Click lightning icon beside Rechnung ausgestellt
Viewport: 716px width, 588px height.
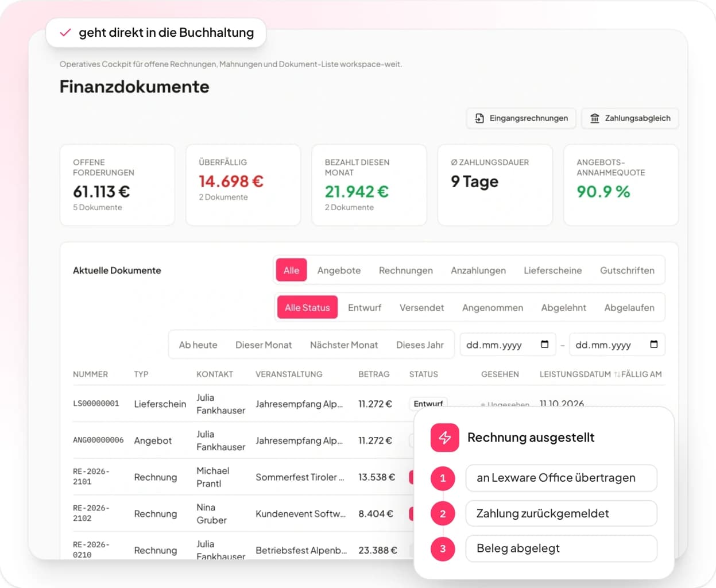click(x=445, y=438)
